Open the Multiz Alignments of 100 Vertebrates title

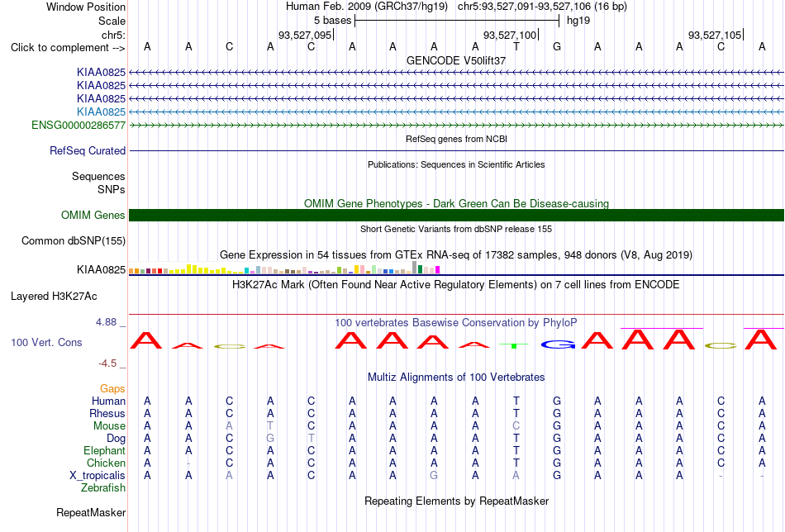(x=456, y=378)
